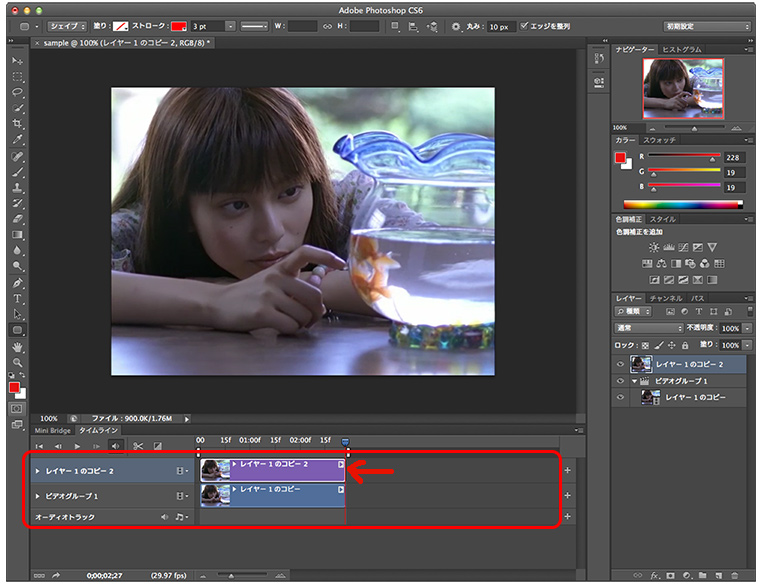
Task: Open the 不透明度 opacity arrow dropdown
Action: [x=747, y=328]
